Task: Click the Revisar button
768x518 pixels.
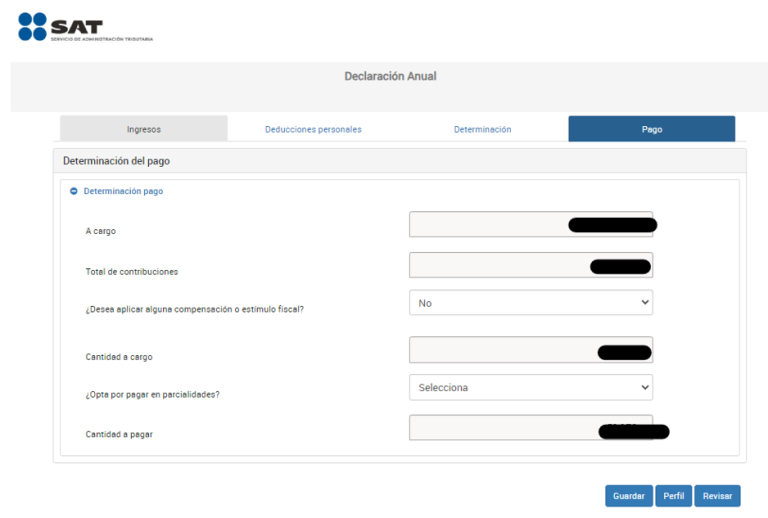Action: [x=717, y=496]
